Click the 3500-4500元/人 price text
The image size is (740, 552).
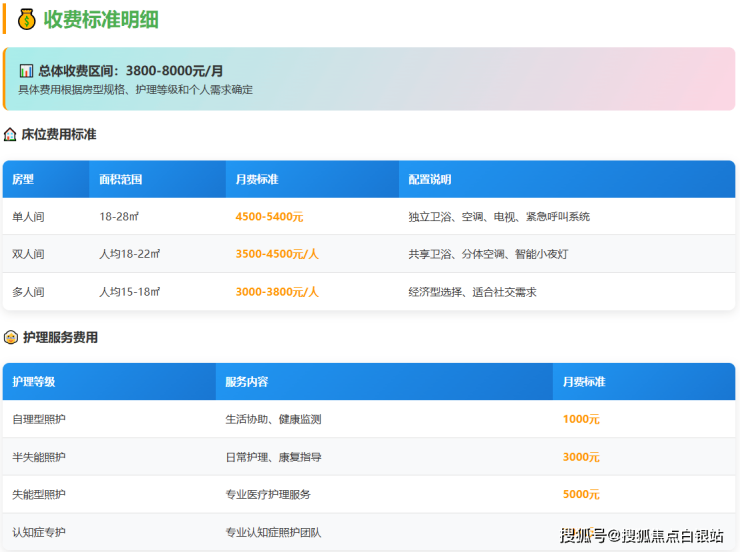point(277,254)
